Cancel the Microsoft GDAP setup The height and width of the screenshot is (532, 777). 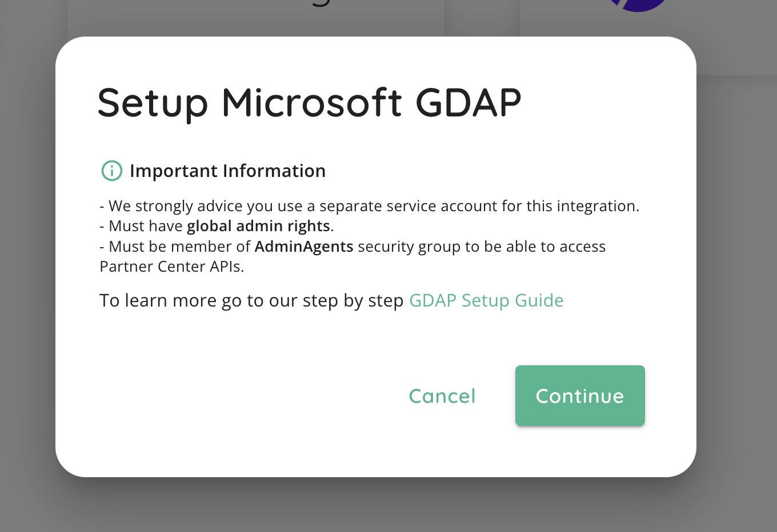[442, 396]
